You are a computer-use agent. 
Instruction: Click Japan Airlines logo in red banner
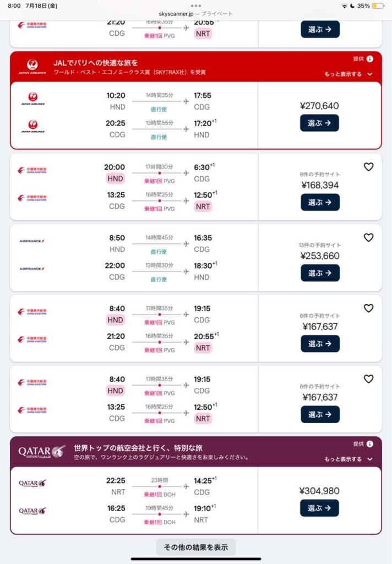click(x=32, y=66)
